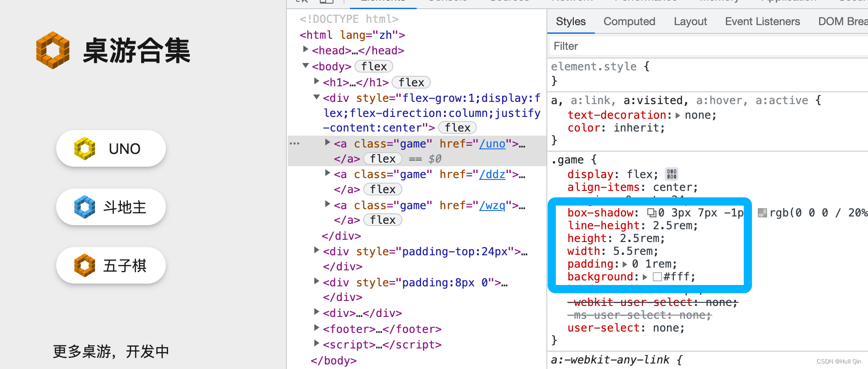Toggle flex badge on flex-grow div
Viewport: 868px width, 369px height.
click(457, 128)
